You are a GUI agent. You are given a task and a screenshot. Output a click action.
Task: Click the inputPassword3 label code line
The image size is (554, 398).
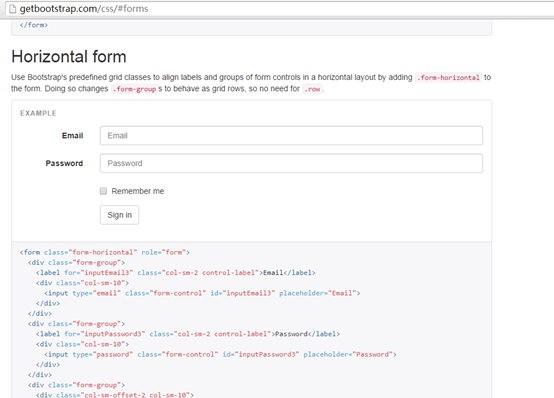tap(188, 334)
